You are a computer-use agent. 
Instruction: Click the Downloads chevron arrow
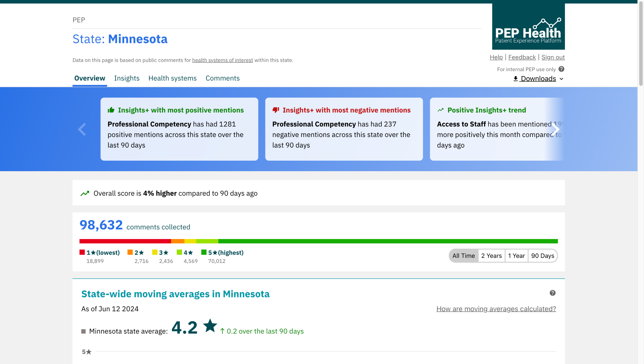coord(561,79)
